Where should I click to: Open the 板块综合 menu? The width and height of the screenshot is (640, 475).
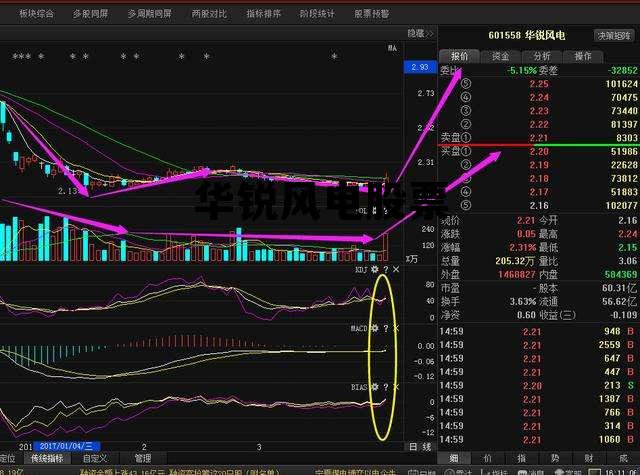click(x=36, y=14)
